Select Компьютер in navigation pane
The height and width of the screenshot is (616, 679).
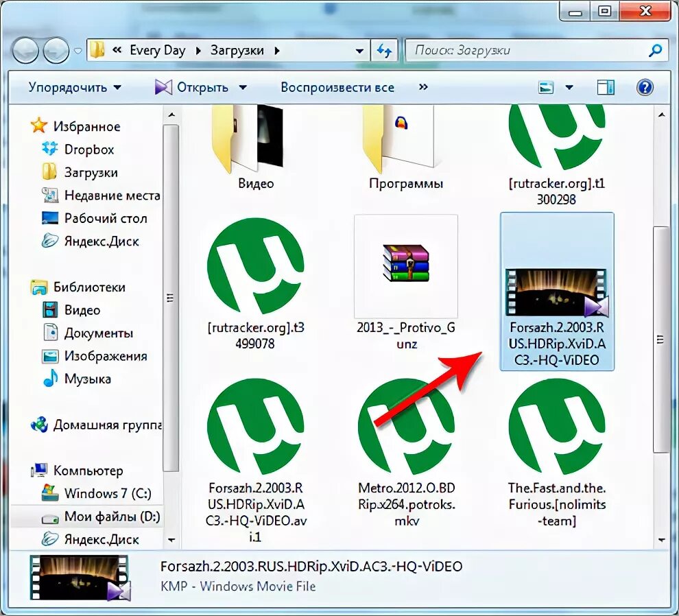[77, 470]
